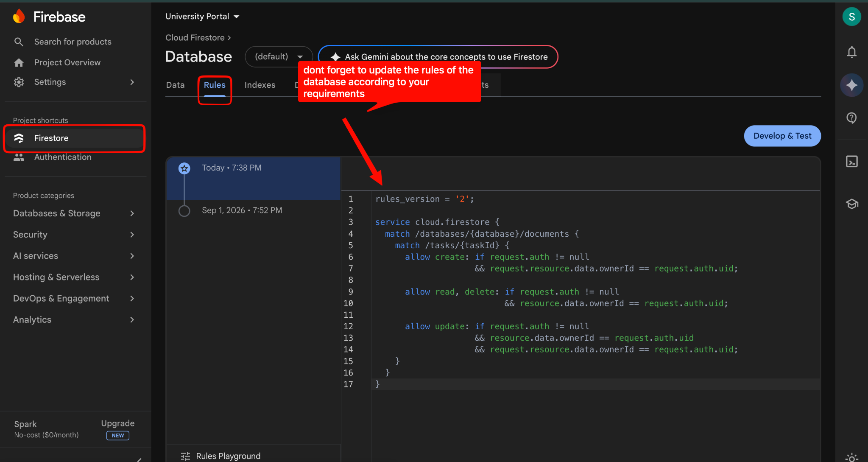Viewport: 868px width, 462px height.
Task: Click the "allow create" rule line
Action: pyautogui.click(x=497, y=257)
